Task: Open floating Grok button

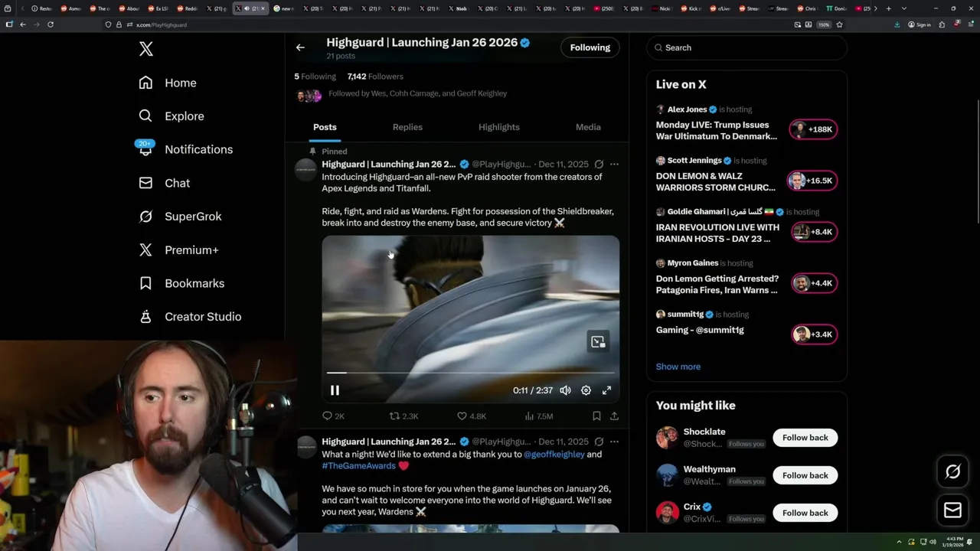Action: click(x=952, y=472)
